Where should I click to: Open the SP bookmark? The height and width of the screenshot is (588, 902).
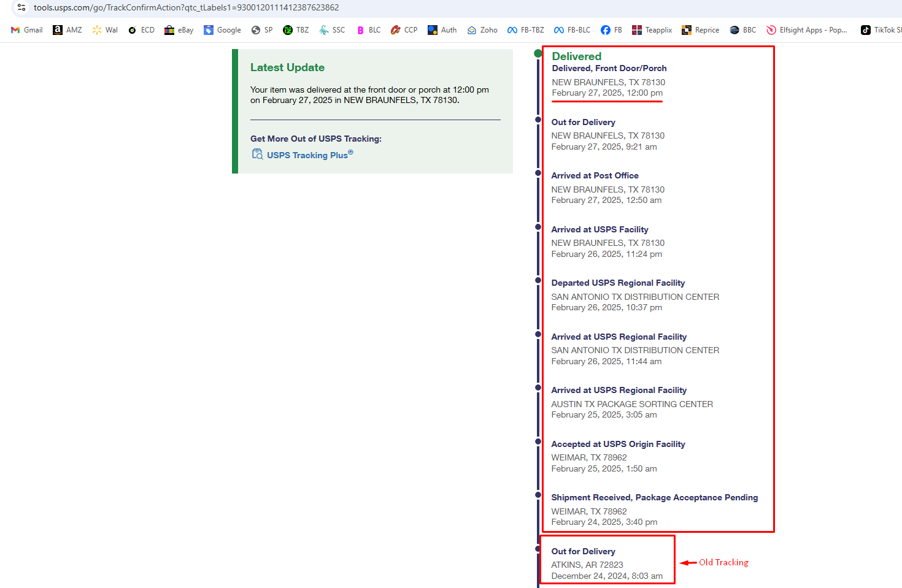[x=262, y=30]
